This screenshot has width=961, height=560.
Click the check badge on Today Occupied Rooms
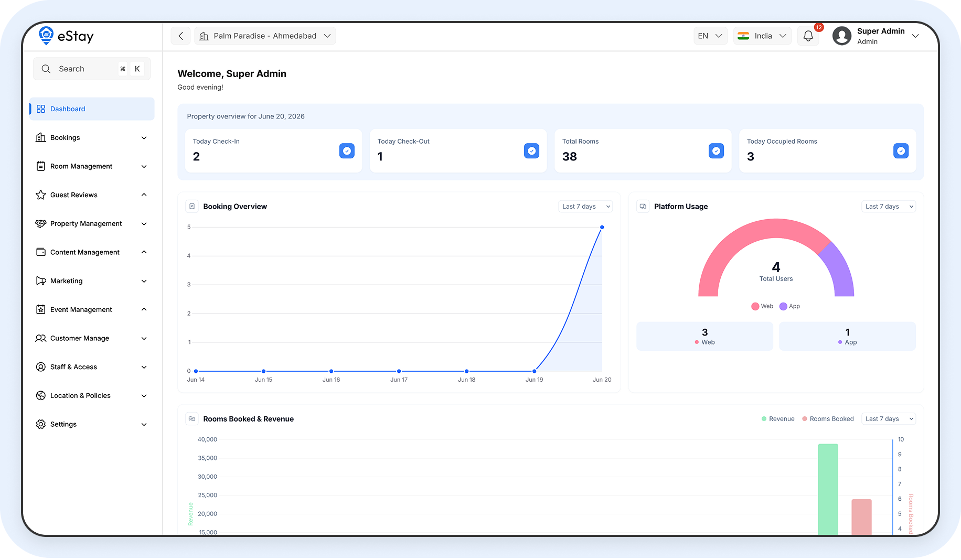point(901,151)
